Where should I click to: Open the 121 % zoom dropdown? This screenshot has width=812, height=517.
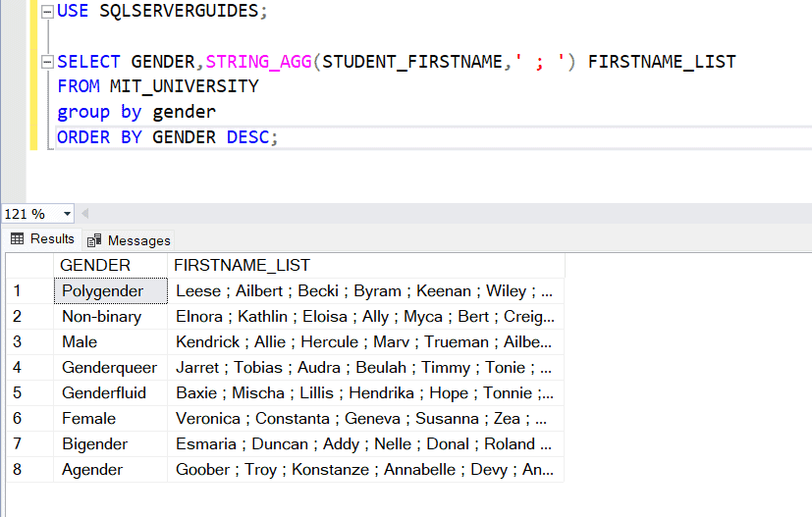click(x=67, y=214)
